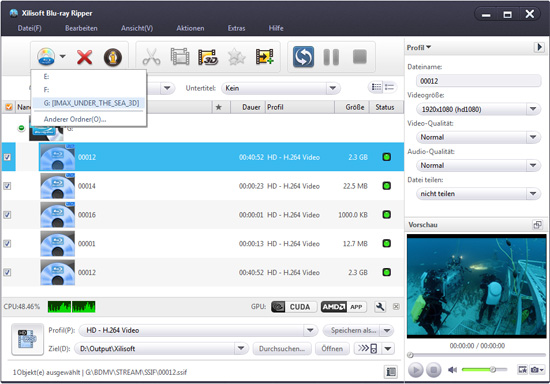550x384 pixels.
Task: Pause the conversion
Action: (x=331, y=57)
